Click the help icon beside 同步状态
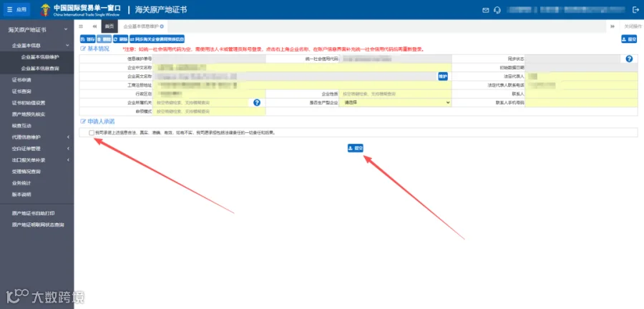Image resolution: width=644 pixels, height=309 pixels. tap(629, 59)
